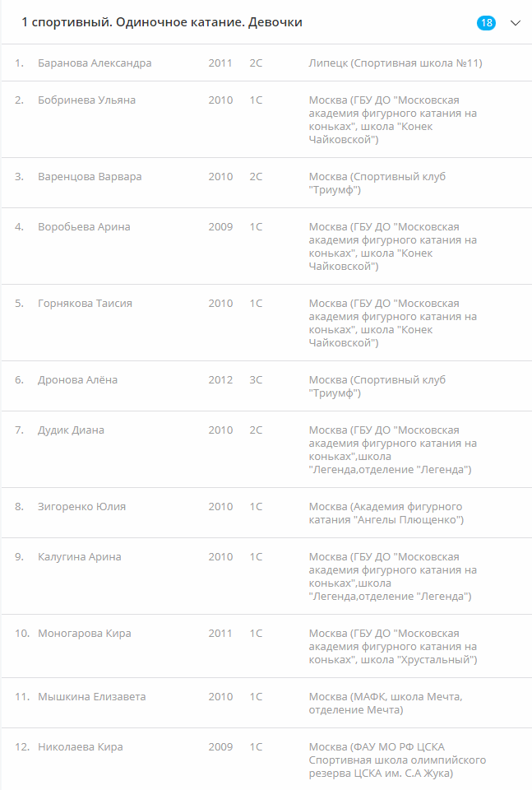Click "Ангелы Плющенко" academy text
The height and width of the screenshot is (790, 532).
[386, 513]
